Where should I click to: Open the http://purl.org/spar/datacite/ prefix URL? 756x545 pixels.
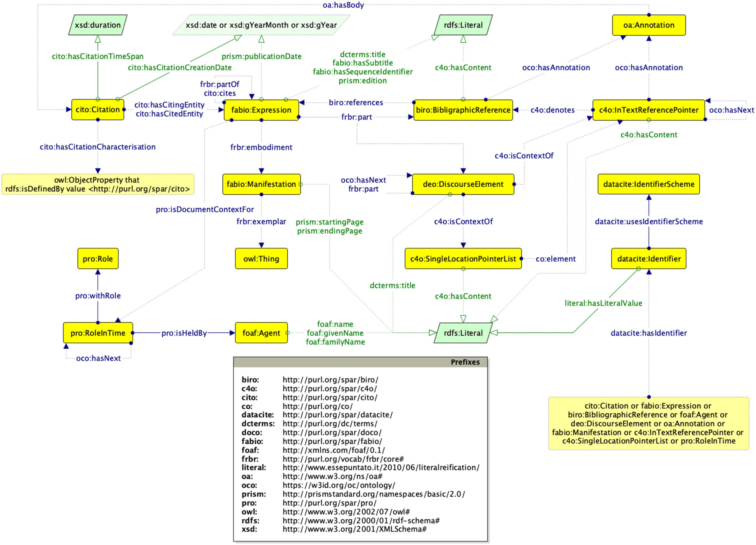click(338, 415)
